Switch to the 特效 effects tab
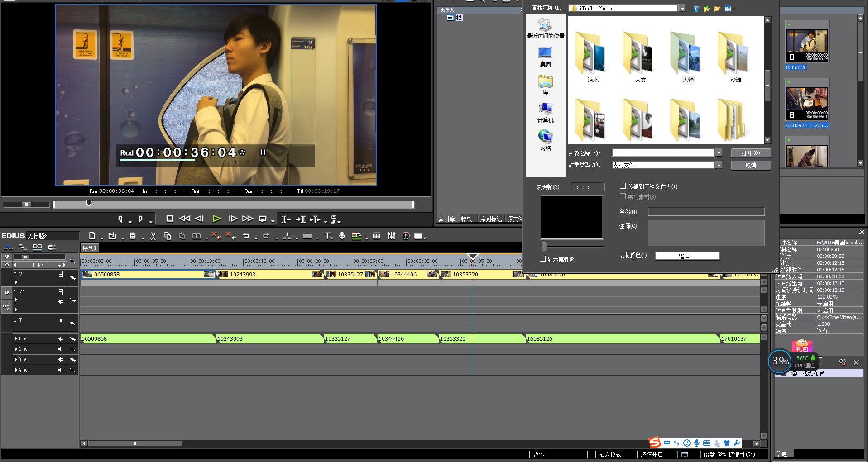 (x=466, y=219)
